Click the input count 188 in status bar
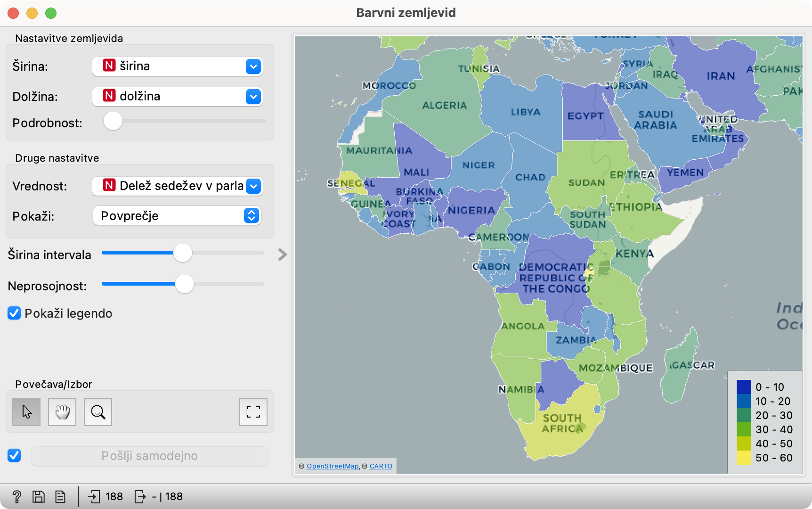 (114, 496)
